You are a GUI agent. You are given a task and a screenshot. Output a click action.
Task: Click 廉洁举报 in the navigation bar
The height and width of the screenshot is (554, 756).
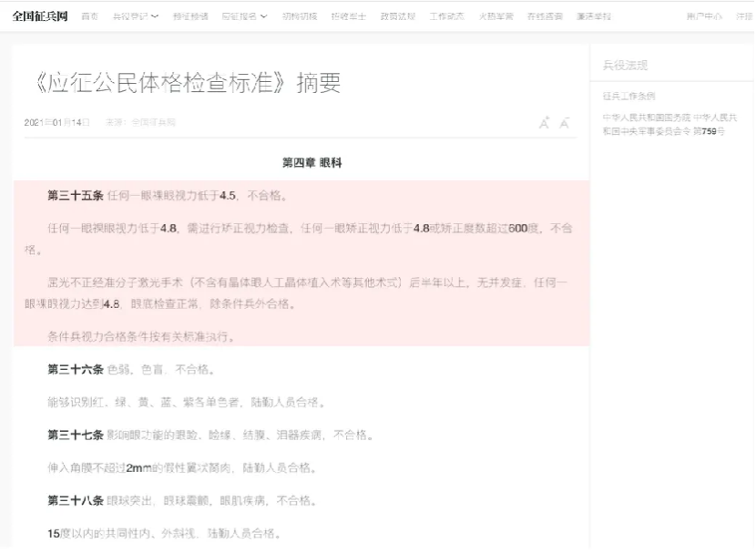(594, 16)
